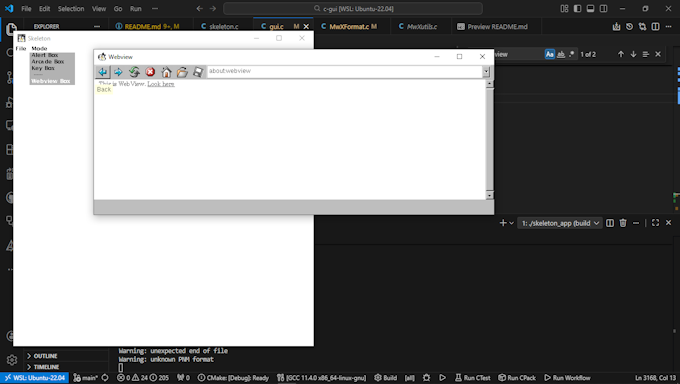Close the gui.c editor tab

[x=306, y=26]
